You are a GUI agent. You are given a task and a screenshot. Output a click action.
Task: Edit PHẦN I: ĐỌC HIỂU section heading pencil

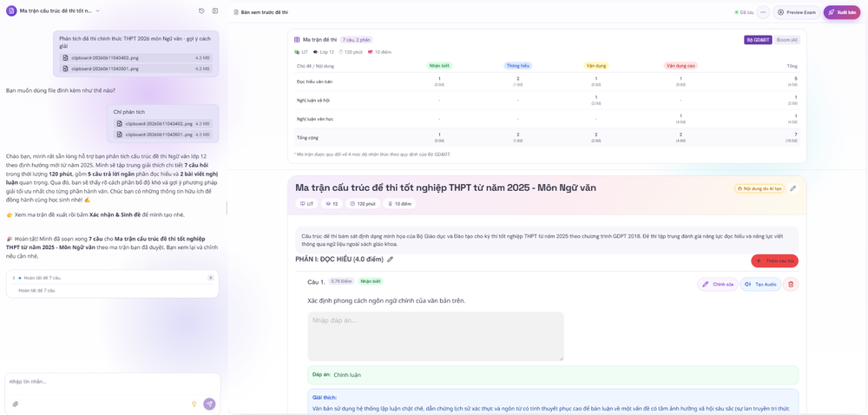pyautogui.click(x=391, y=260)
